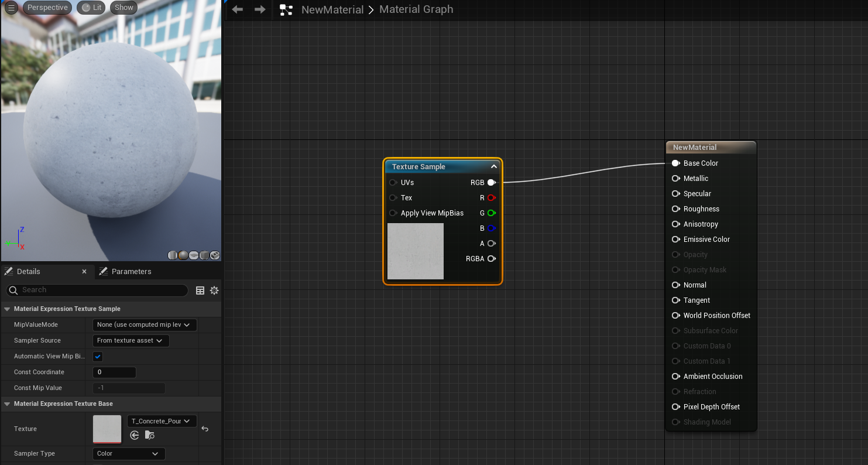This screenshot has height=465, width=868.
Task: Uncheck Automatic View Mip Bias checkbox
Action: [98, 357]
